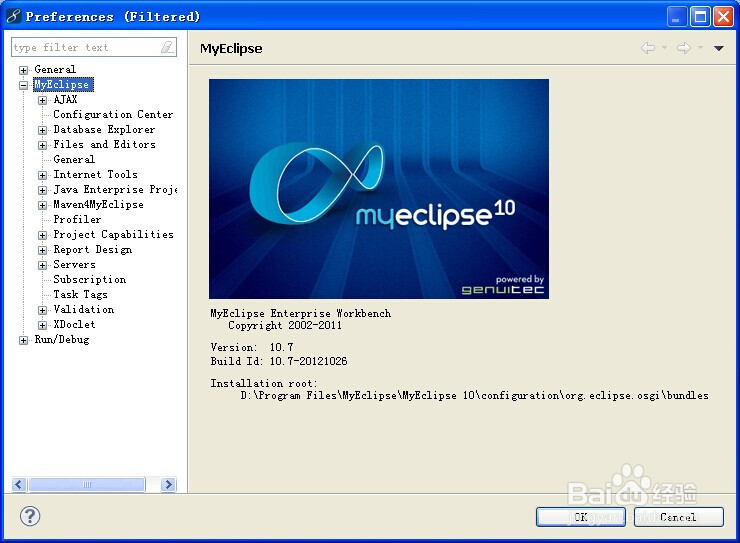The width and height of the screenshot is (740, 543).
Task: Minimize the Preferences window
Action: [x=676, y=17]
